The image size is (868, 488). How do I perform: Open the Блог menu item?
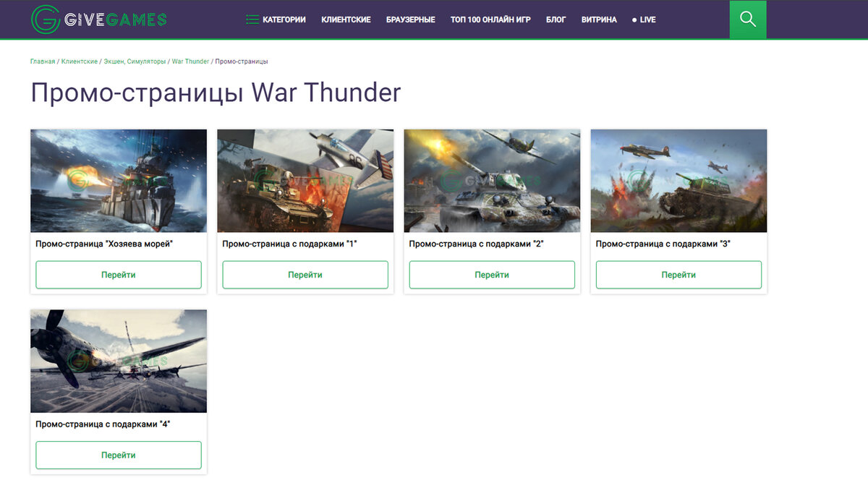coord(556,20)
